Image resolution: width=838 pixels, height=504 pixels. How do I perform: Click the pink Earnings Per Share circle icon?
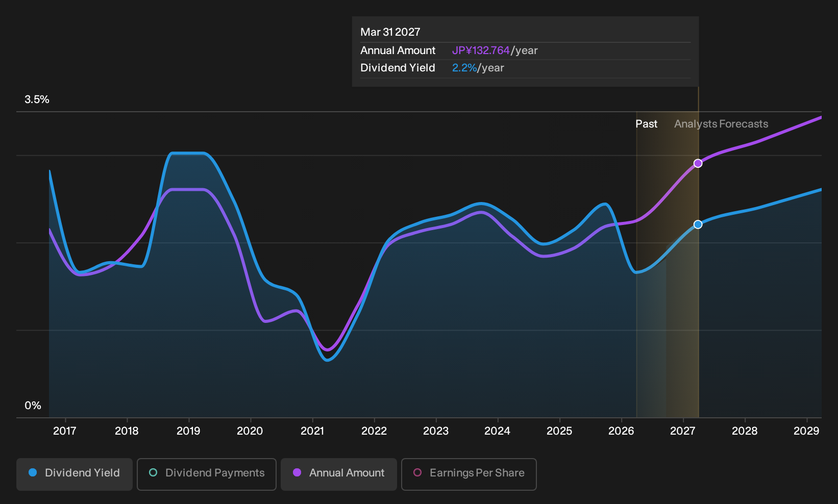pos(417,472)
